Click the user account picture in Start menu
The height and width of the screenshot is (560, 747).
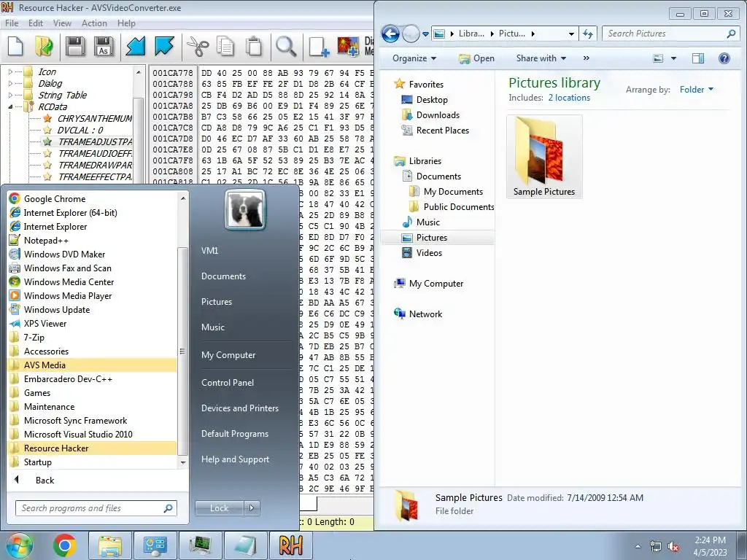click(x=245, y=210)
